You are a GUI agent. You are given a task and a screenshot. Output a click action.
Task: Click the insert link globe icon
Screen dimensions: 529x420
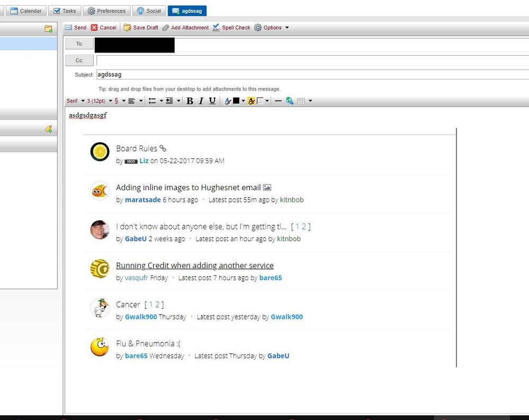290,101
